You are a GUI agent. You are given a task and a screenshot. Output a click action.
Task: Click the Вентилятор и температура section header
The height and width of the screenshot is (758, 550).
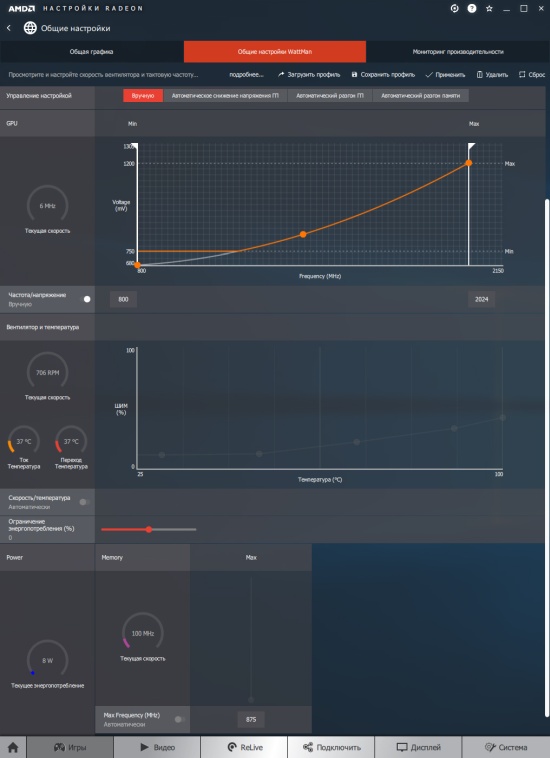pos(43,327)
